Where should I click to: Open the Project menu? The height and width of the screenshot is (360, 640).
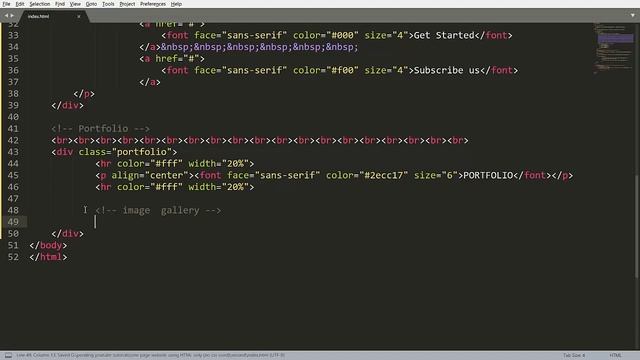[127, 4]
